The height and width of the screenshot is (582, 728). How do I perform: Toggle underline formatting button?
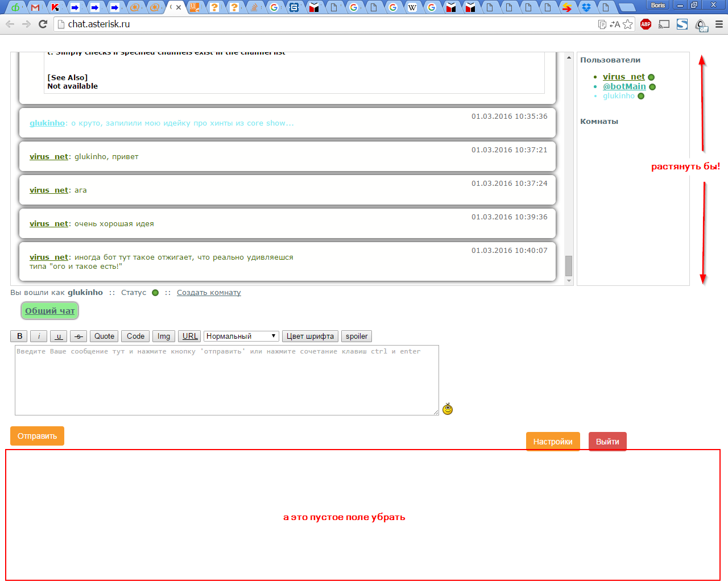coord(59,336)
